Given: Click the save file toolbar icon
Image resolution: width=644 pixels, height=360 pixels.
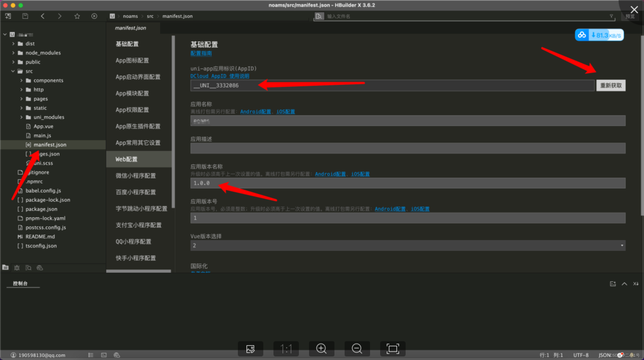Looking at the screenshot, I should (x=25, y=16).
